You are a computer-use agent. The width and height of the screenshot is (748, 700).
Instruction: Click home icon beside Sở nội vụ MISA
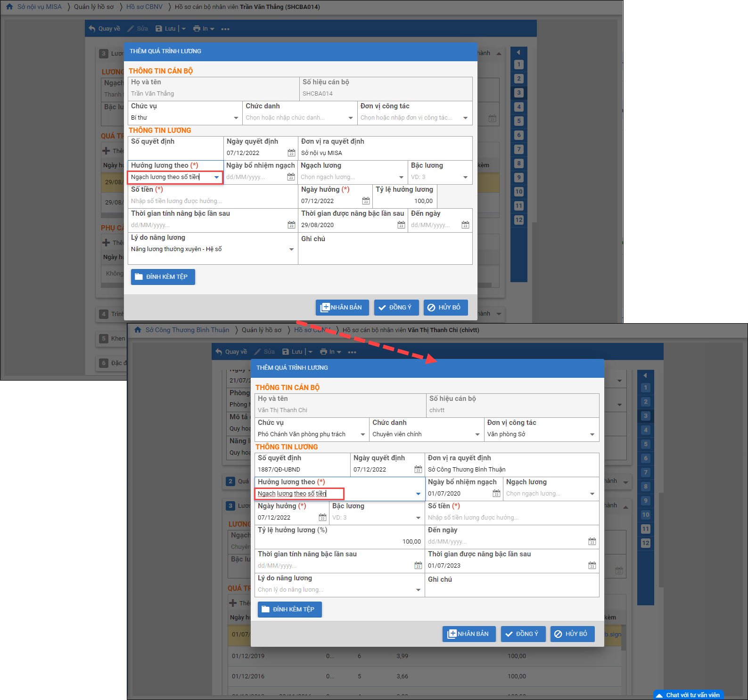(9, 7)
